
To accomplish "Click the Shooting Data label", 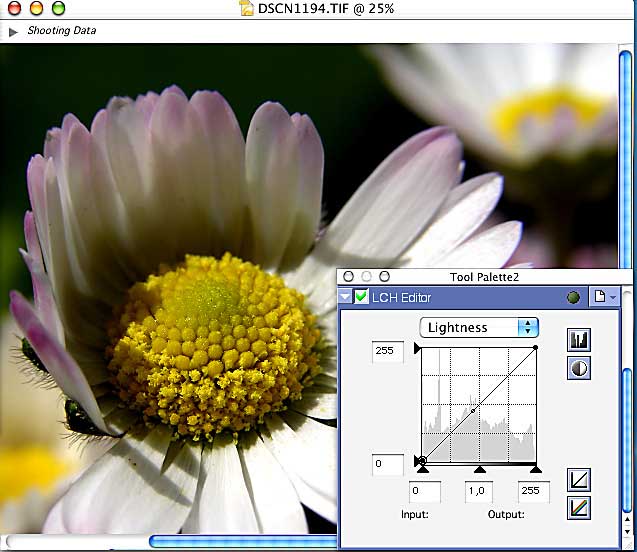I will (x=62, y=30).
